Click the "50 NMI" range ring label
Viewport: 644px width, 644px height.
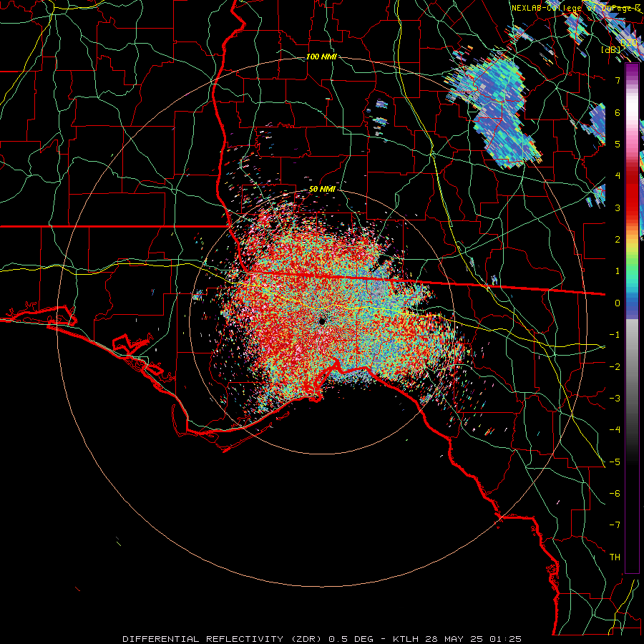[x=323, y=190]
